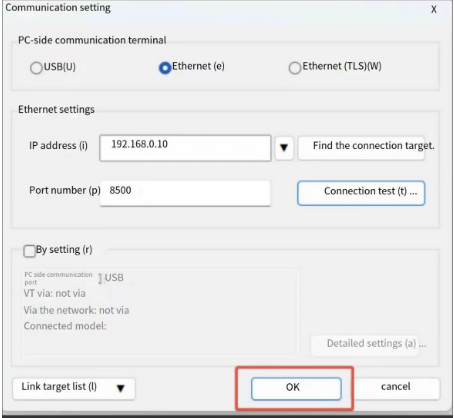
Task: Click the IP address (i) label
Action: click(58, 146)
